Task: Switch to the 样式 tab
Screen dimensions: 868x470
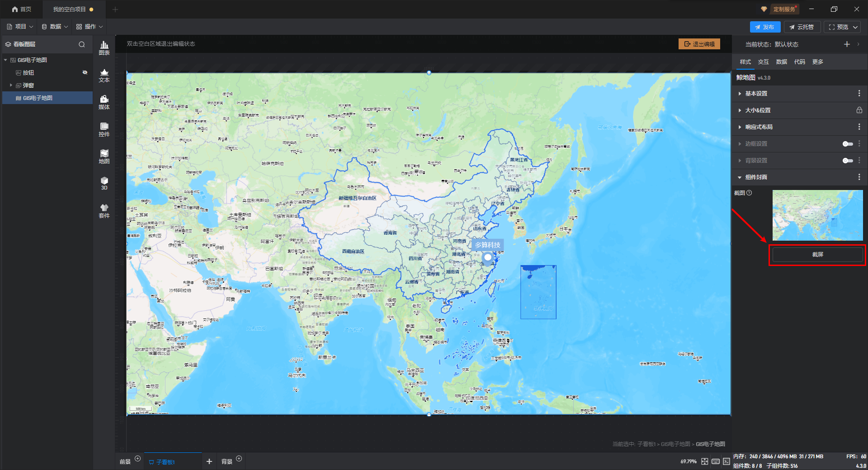Action: click(745, 62)
